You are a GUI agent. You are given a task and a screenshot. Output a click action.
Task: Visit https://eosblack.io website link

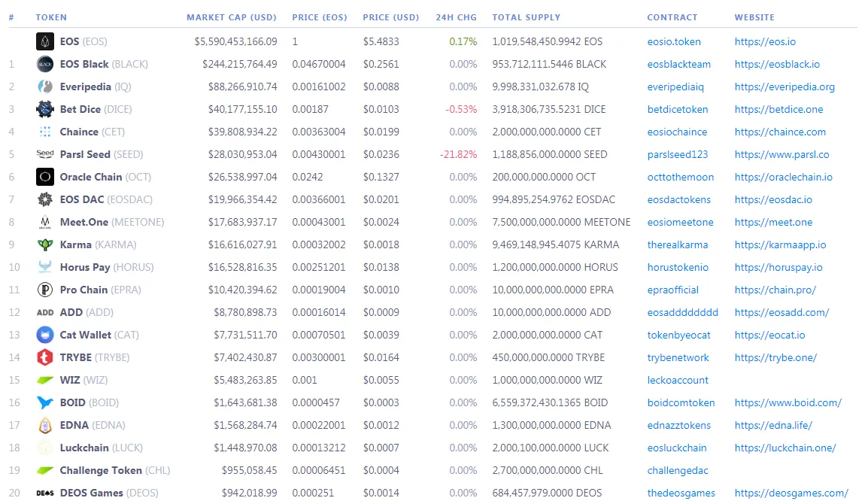(x=777, y=64)
